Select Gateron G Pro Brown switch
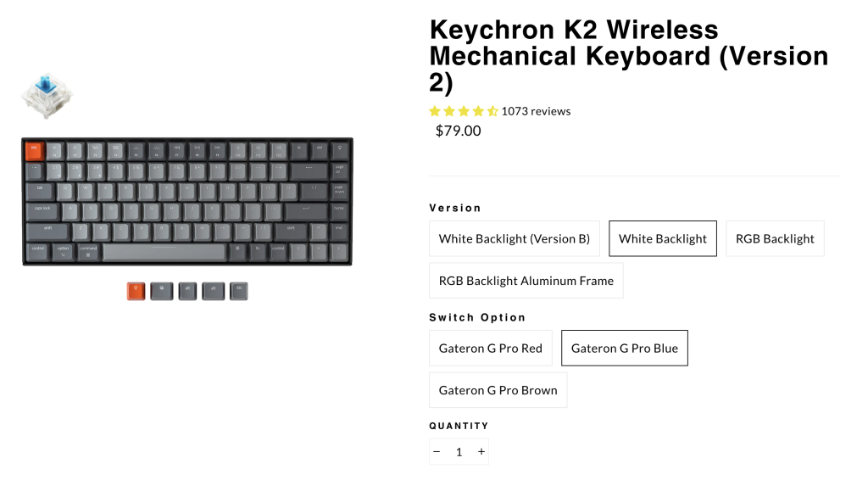This screenshot has height=480, width=868. tap(498, 391)
